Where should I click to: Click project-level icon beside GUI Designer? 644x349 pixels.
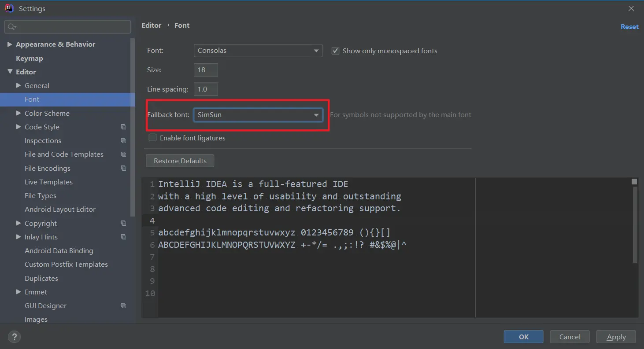click(x=123, y=306)
